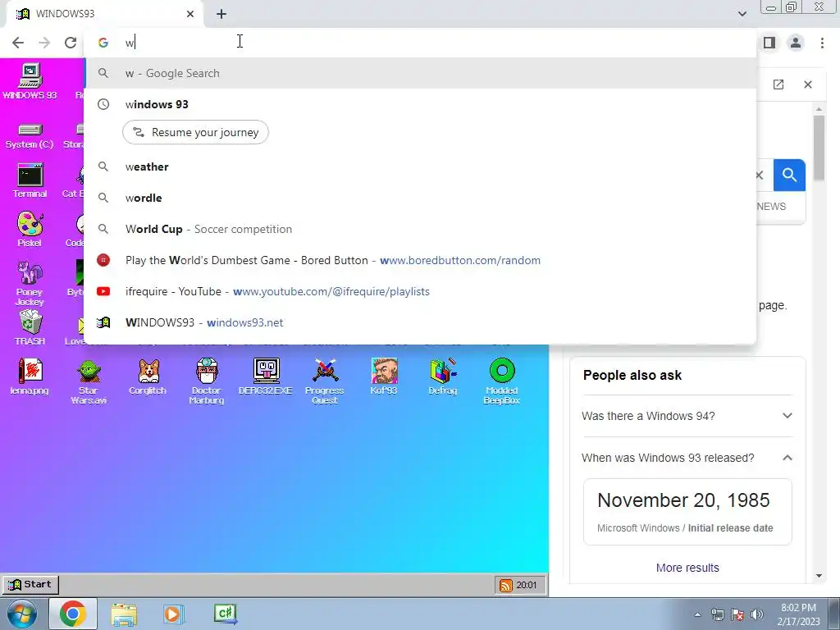The height and width of the screenshot is (630, 840).
Task: Open the Doctor Marburg icon
Action: [x=207, y=381]
